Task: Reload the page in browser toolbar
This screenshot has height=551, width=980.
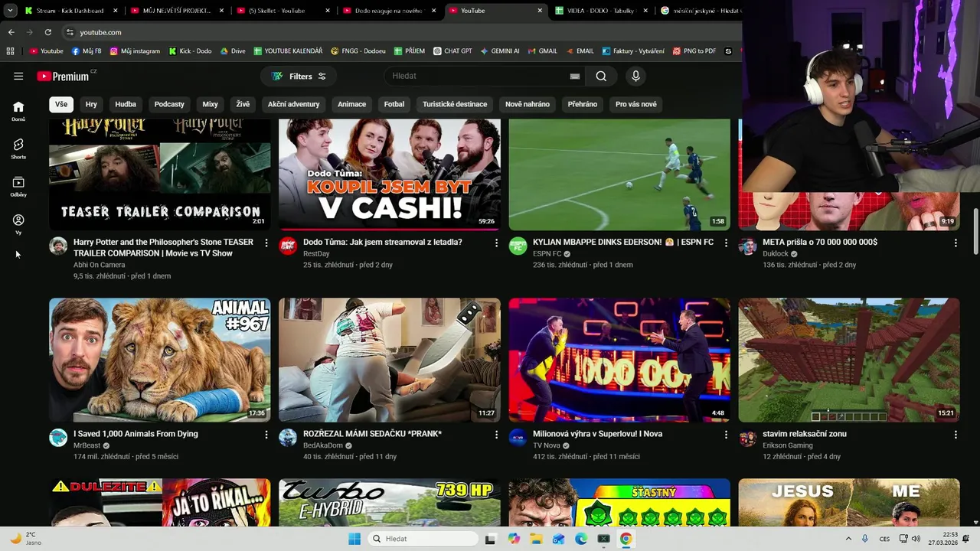Action: tap(47, 32)
